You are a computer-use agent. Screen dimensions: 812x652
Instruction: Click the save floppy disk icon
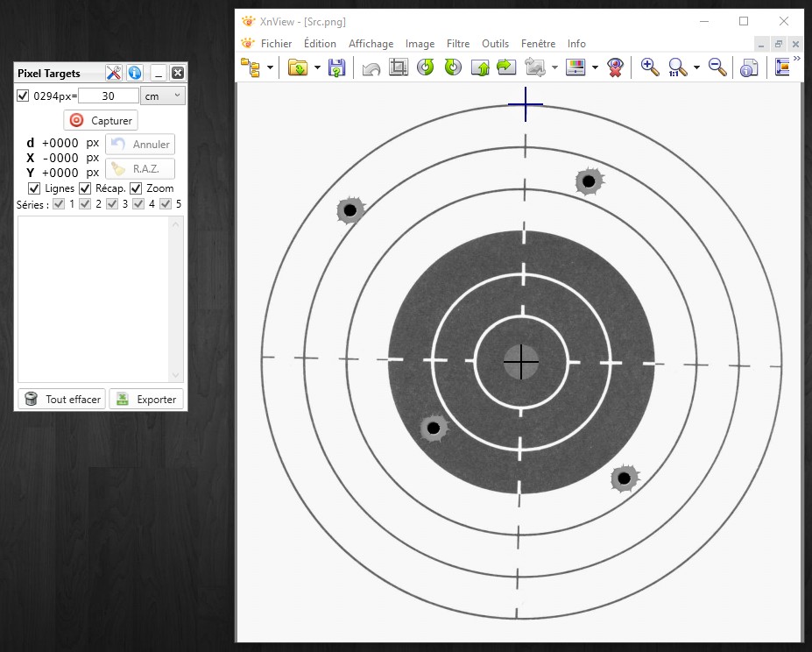pos(336,67)
